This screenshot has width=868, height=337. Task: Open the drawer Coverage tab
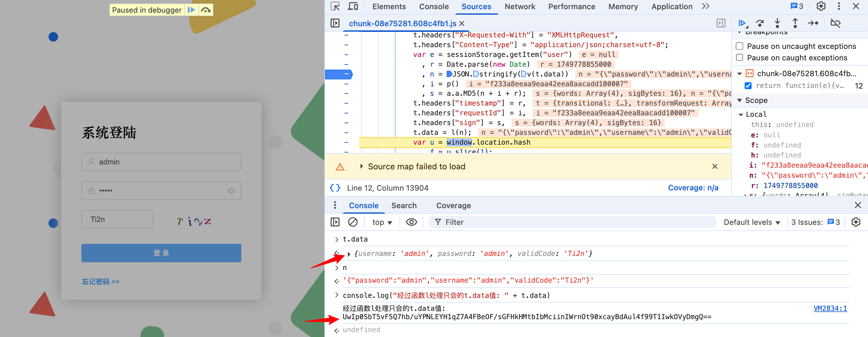[x=454, y=205]
